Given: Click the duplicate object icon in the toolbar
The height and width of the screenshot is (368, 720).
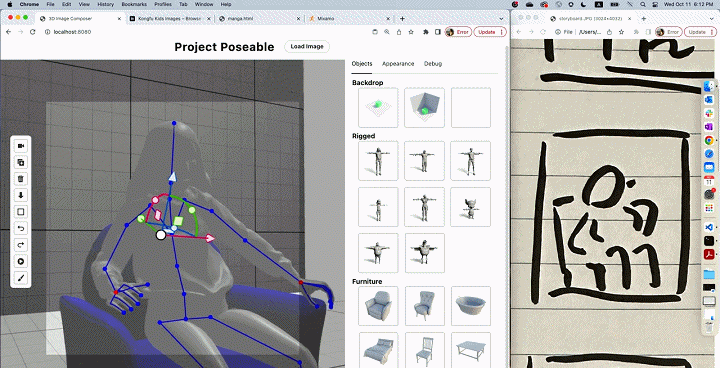Looking at the screenshot, I should [21, 162].
